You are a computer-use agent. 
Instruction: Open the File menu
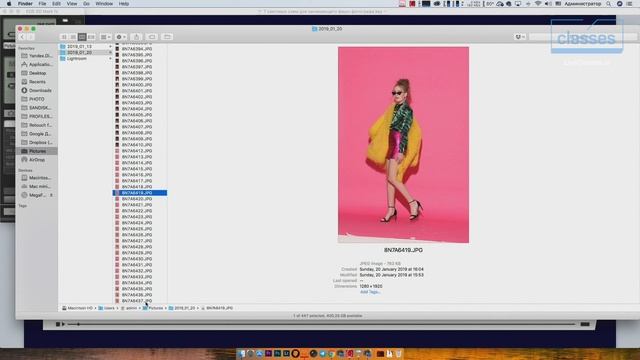pyautogui.click(x=42, y=4)
